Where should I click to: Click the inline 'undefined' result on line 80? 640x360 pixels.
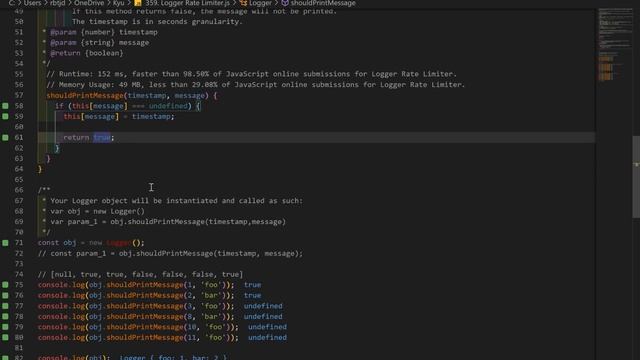coord(267,338)
